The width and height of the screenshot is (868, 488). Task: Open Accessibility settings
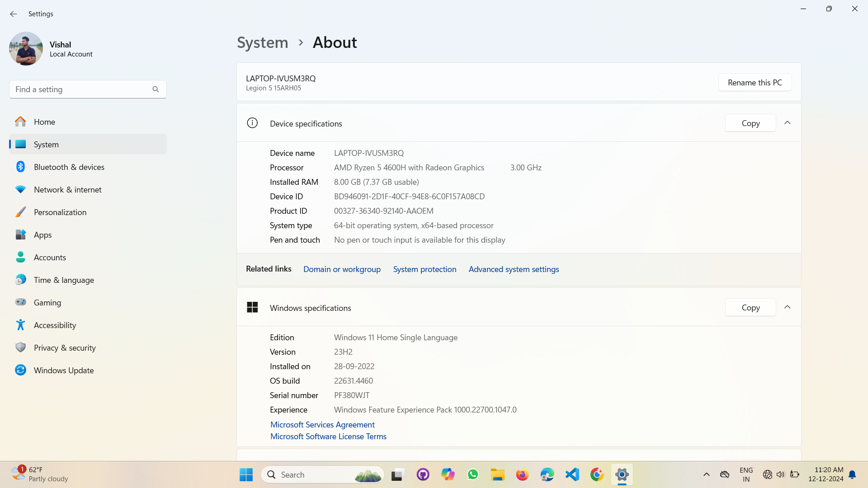88,325
